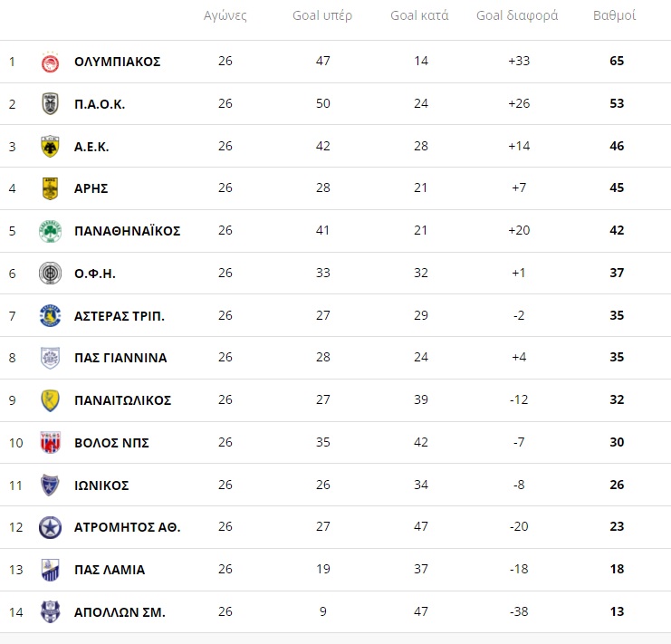Click the ΑΡΗΣ yellow club badge

[50, 188]
